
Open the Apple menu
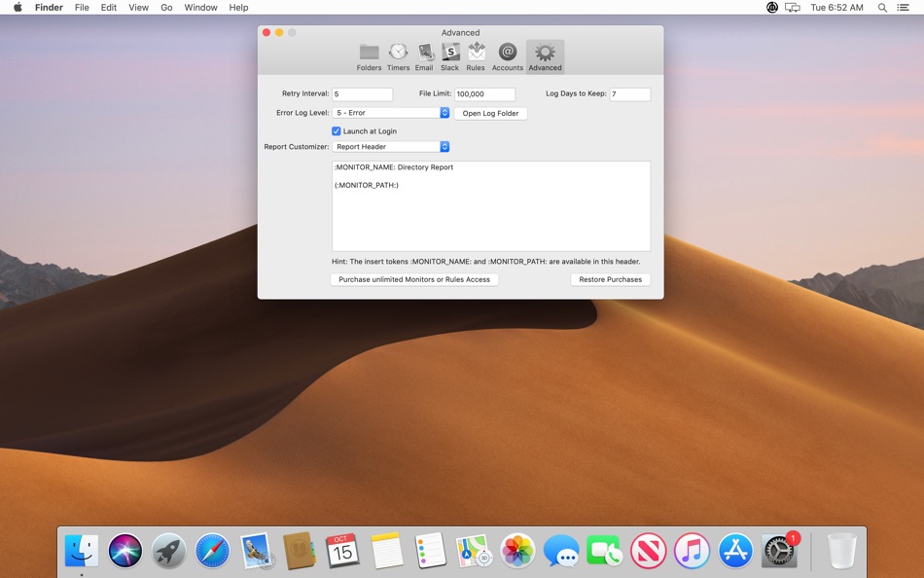(x=18, y=8)
